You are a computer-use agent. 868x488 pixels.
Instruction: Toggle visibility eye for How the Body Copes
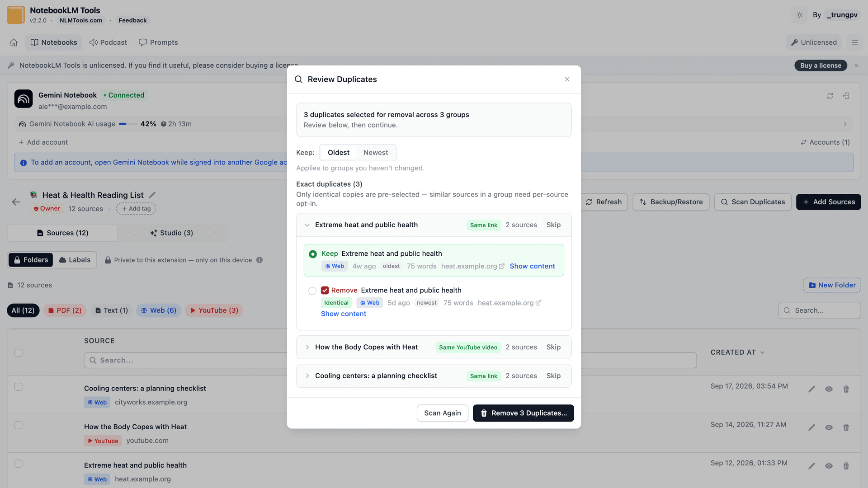point(829,427)
